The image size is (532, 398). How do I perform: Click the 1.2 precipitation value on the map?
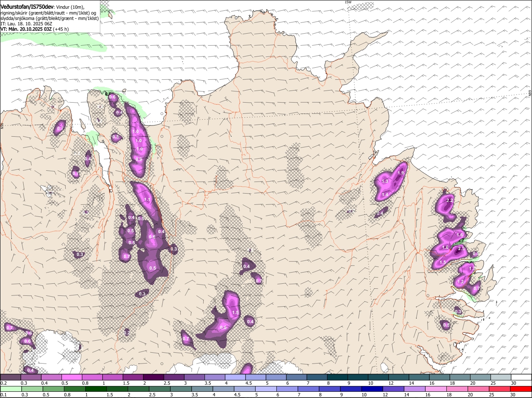460,282
